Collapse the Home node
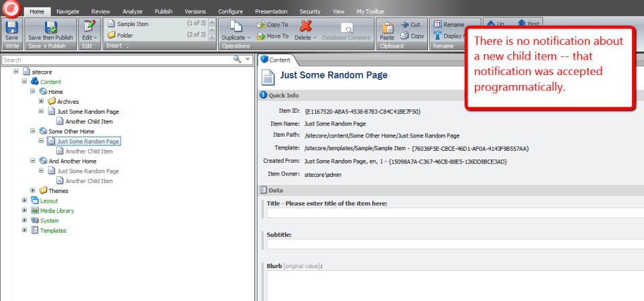This screenshot has height=301, width=644. point(32,91)
